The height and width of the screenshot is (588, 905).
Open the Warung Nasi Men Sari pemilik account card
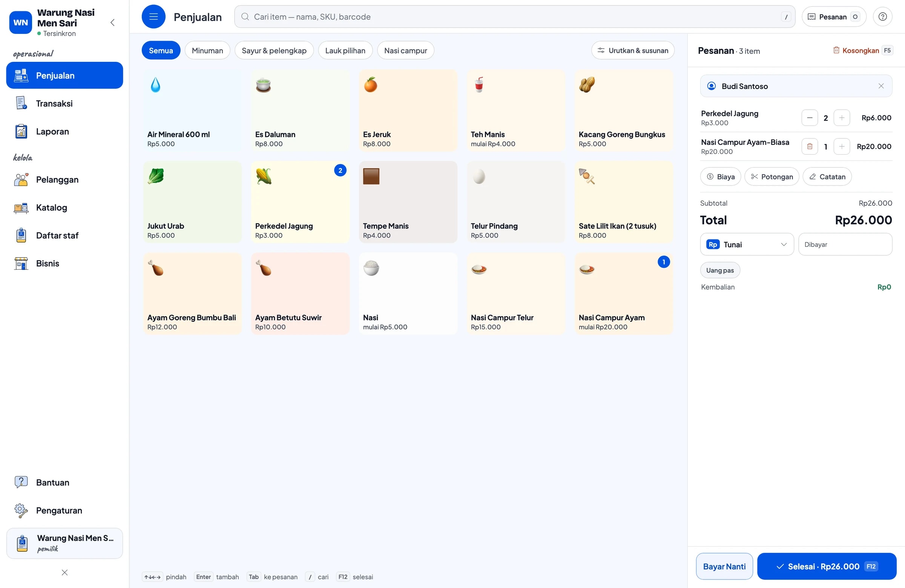[x=64, y=543]
